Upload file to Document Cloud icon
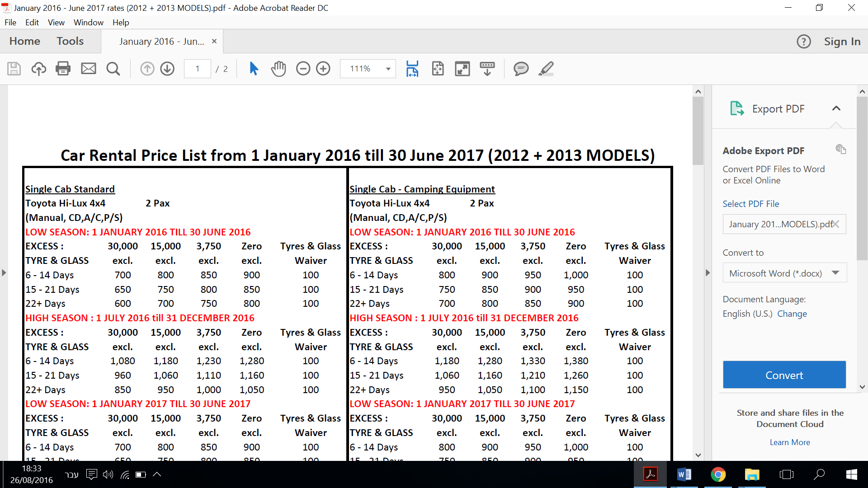 click(38, 69)
